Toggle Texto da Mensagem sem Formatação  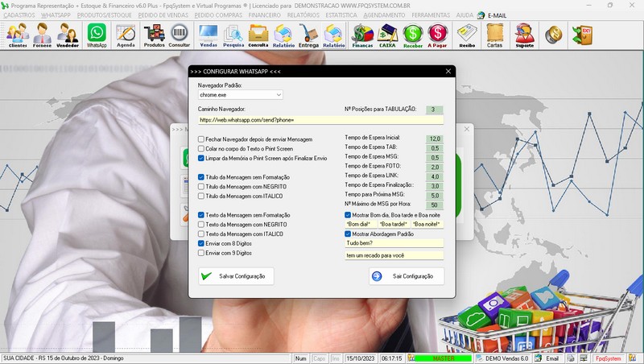tap(200, 215)
